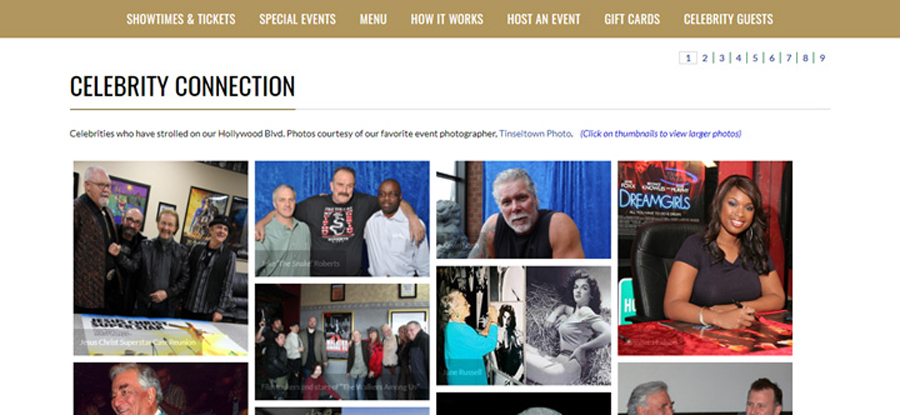The height and width of the screenshot is (415, 900).
Task: View Jake The Snake Roberts photo
Action: [x=342, y=219]
